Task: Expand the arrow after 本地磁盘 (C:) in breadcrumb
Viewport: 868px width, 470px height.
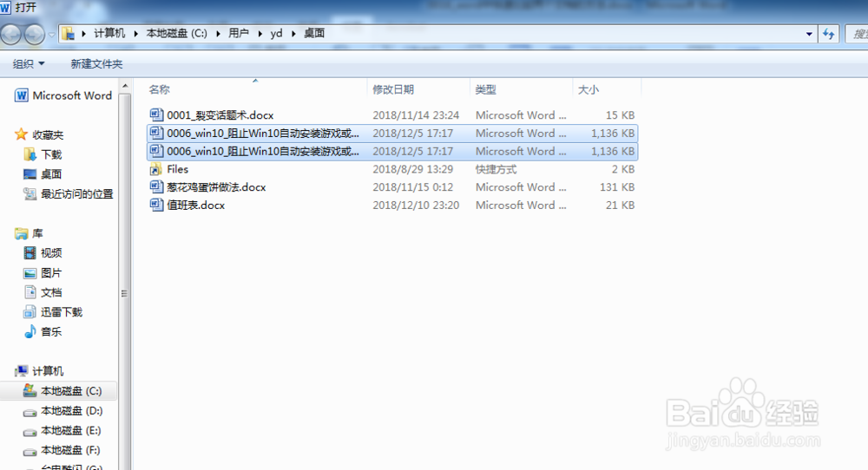Action: [x=218, y=34]
